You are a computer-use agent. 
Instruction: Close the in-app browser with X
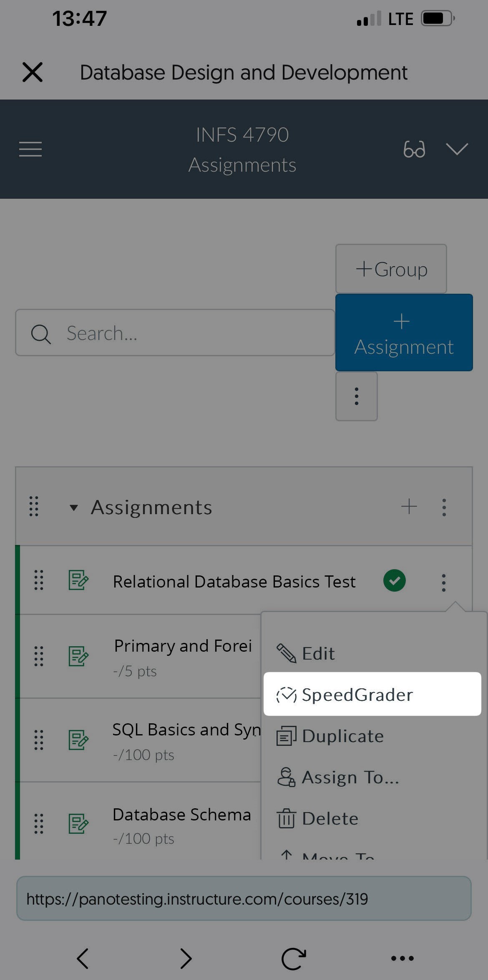coord(33,72)
